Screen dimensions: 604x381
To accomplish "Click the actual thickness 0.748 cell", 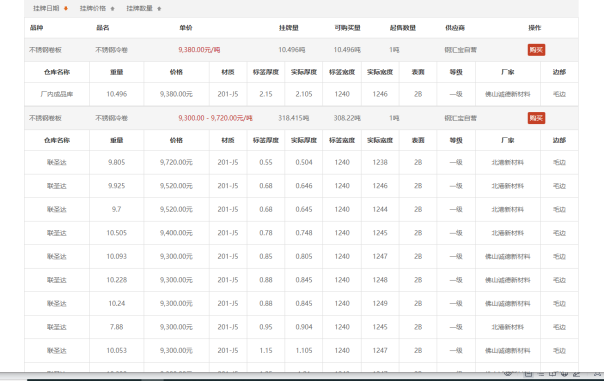I will 304,233.
